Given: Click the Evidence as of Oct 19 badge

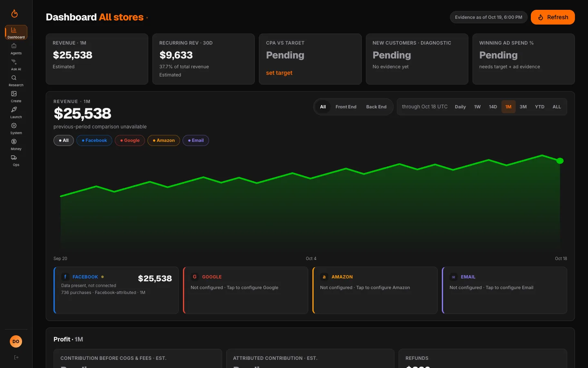Looking at the screenshot, I should [489, 17].
